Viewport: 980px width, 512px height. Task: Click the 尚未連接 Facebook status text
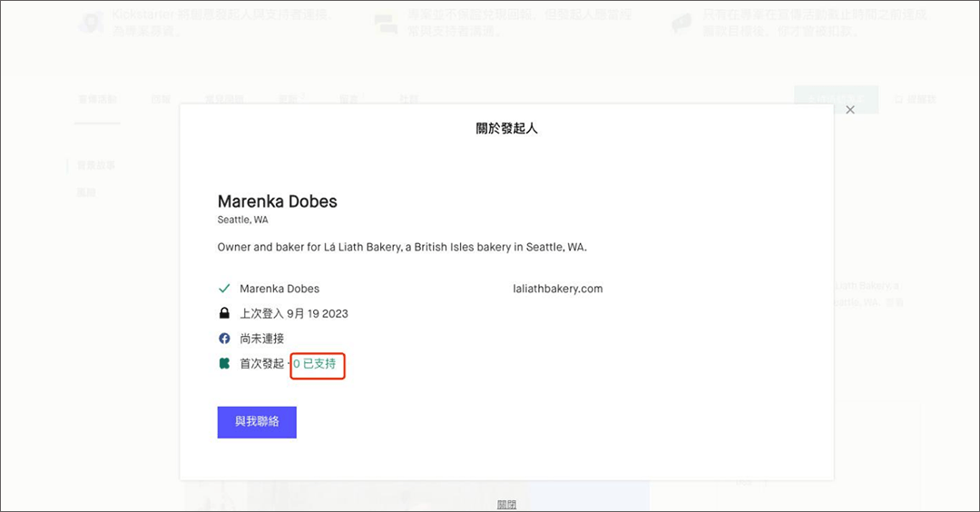click(262, 339)
